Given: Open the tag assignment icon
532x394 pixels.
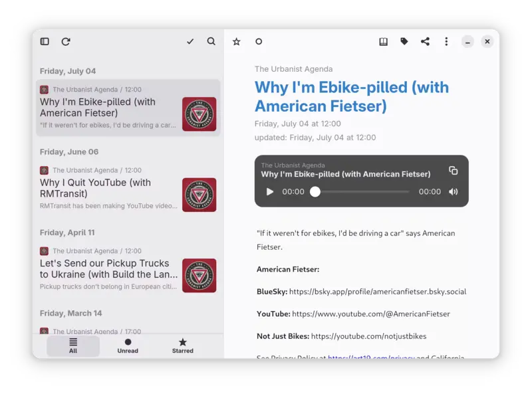Looking at the screenshot, I should (404, 41).
